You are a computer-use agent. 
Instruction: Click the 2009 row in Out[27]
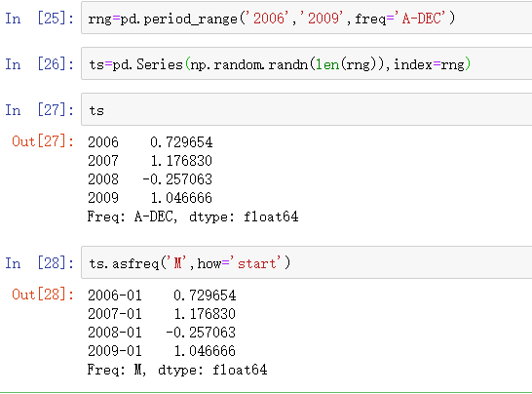pos(150,198)
